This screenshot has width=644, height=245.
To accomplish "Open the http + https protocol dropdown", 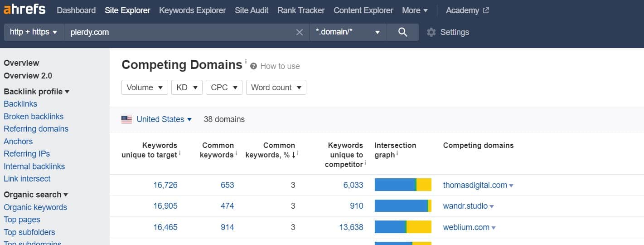I will coord(34,32).
